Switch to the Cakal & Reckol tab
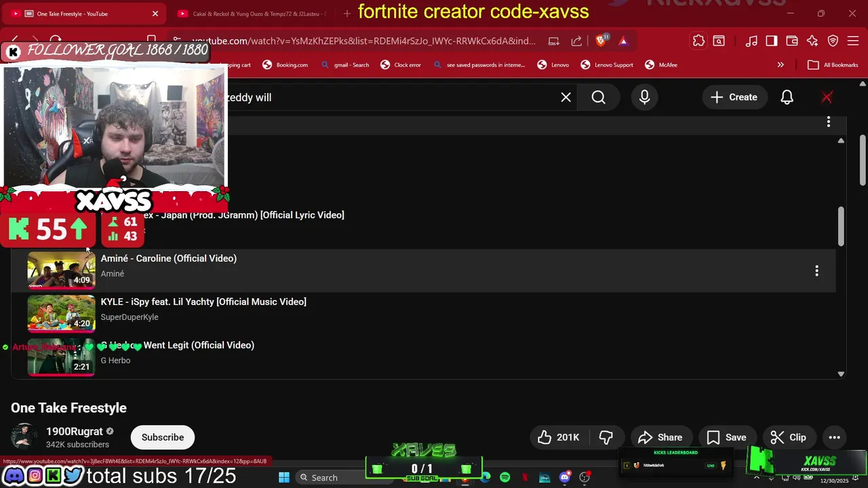868x488 pixels. pos(251,14)
